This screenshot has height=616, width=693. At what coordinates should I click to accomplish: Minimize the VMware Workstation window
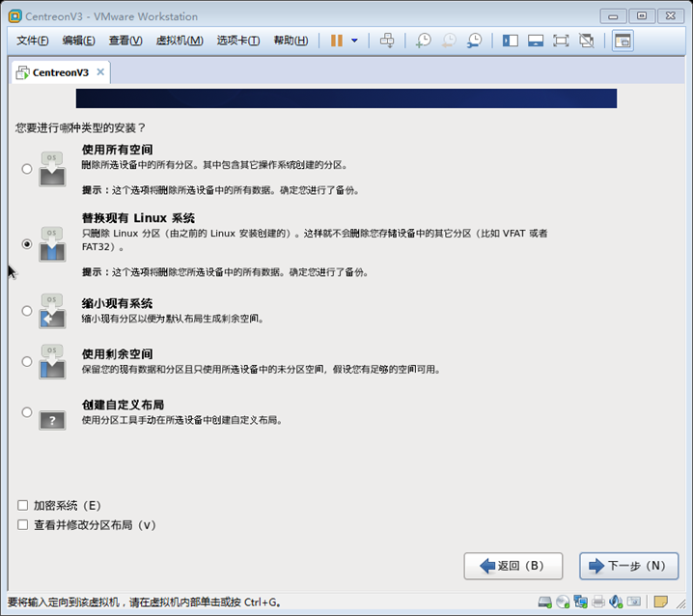pyautogui.click(x=613, y=16)
